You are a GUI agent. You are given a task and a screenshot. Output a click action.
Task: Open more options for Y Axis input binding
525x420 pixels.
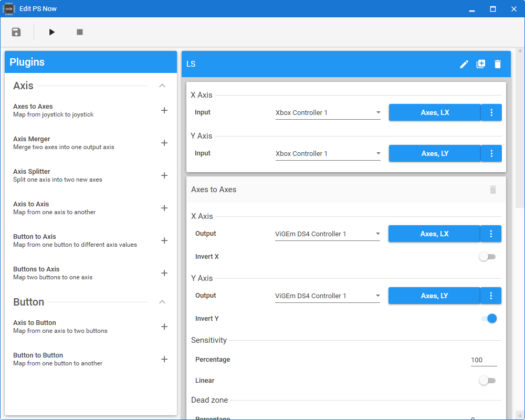point(491,153)
